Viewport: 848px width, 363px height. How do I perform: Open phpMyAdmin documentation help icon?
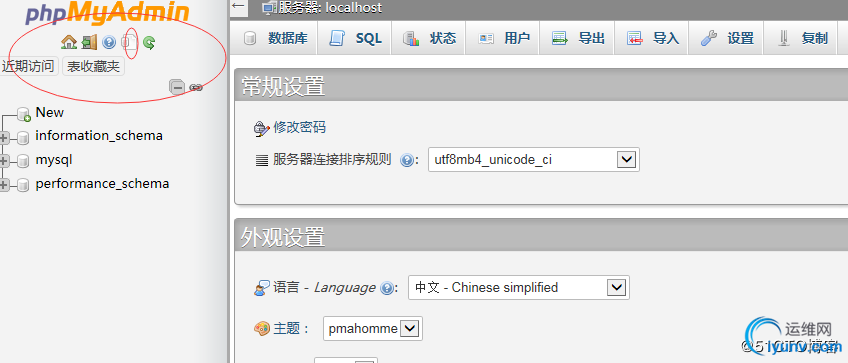[109, 42]
